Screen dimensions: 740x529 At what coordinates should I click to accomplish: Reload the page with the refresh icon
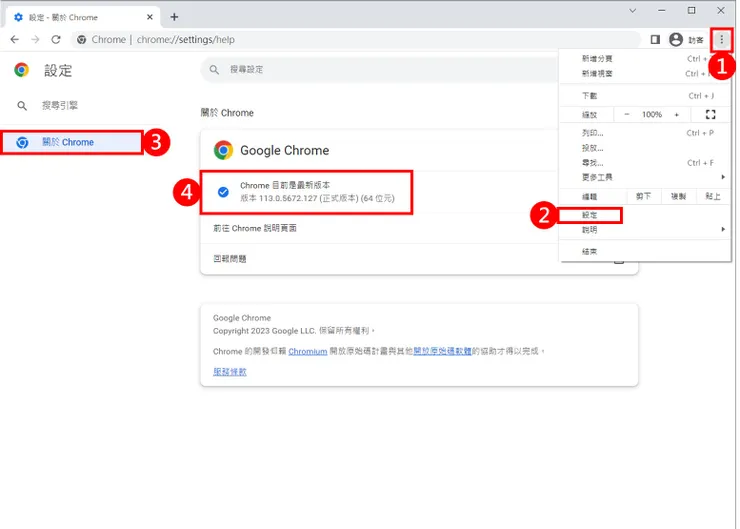56,40
